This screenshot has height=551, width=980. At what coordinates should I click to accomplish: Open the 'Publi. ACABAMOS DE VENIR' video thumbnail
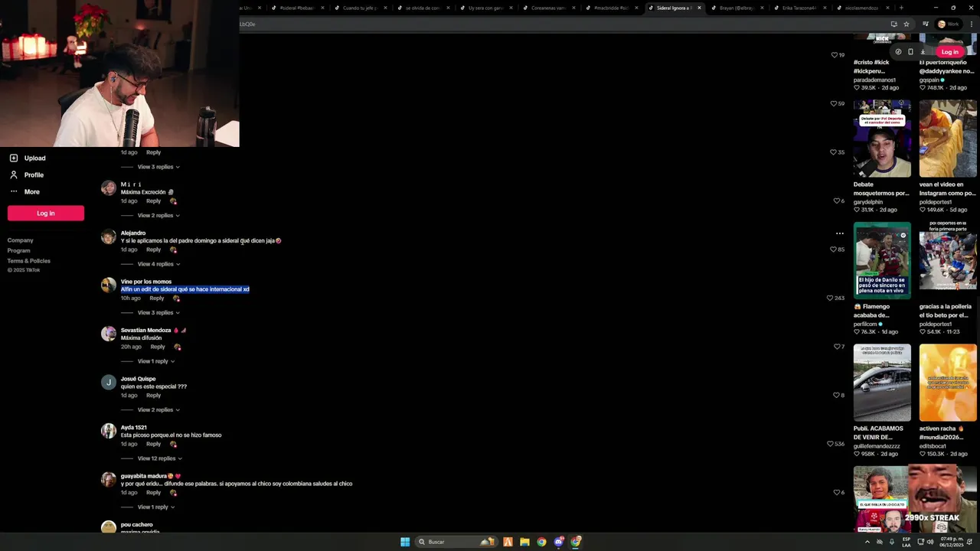(x=882, y=383)
